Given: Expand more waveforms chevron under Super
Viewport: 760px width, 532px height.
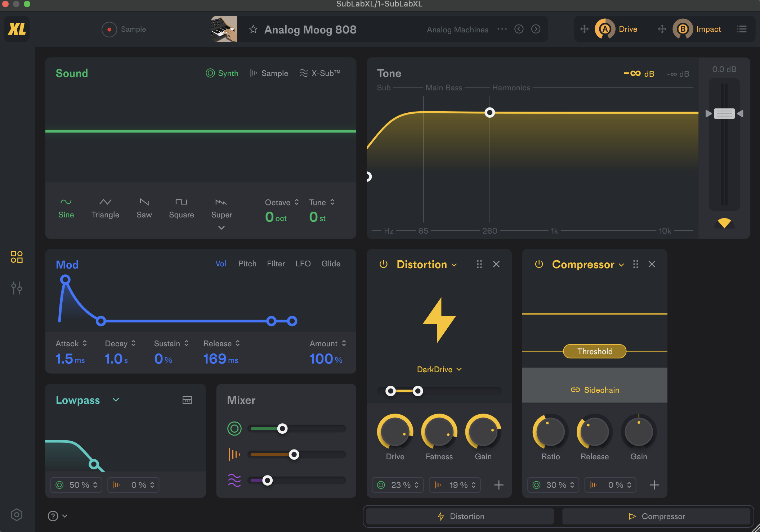Looking at the screenshot, I should (x=222, y=227).
